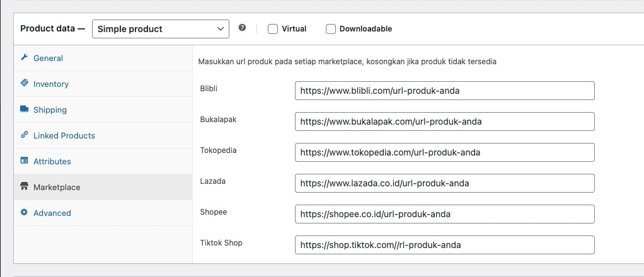
Task: Click the Blibli field label
Action: 209,89
